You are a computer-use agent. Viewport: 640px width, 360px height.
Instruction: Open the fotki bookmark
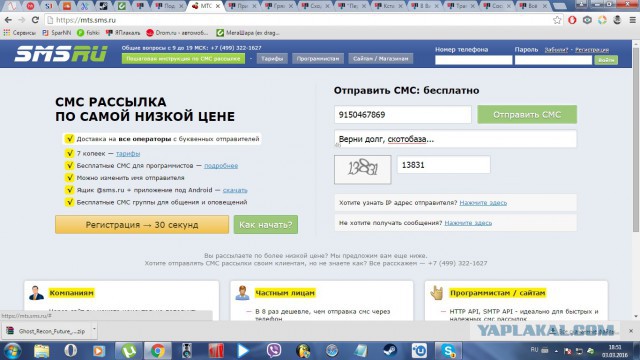click(88, 33)
